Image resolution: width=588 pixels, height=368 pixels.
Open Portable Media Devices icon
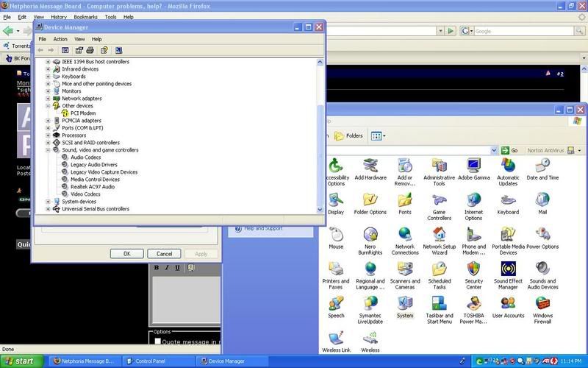point(508,241)
